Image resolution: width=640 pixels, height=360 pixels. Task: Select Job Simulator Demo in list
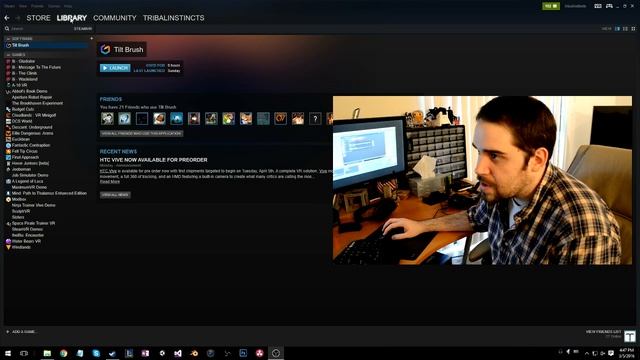[30, 175]
